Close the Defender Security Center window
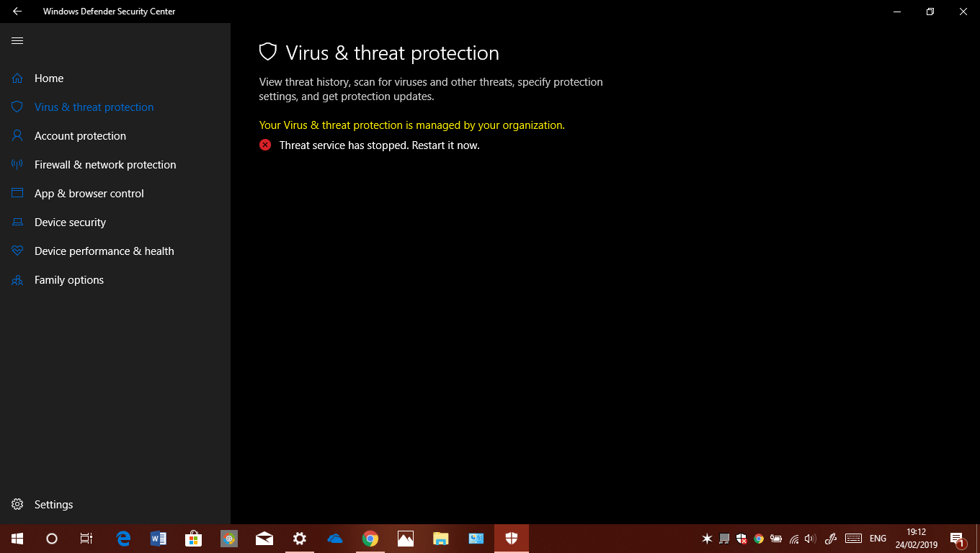980x553 pixels. [x=963, y=12]
